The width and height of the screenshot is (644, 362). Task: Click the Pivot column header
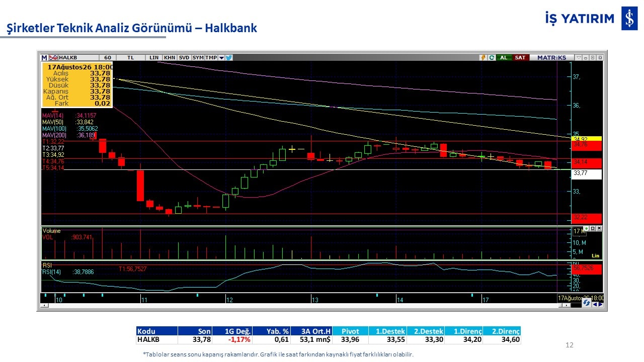click(x=350, y=331)
